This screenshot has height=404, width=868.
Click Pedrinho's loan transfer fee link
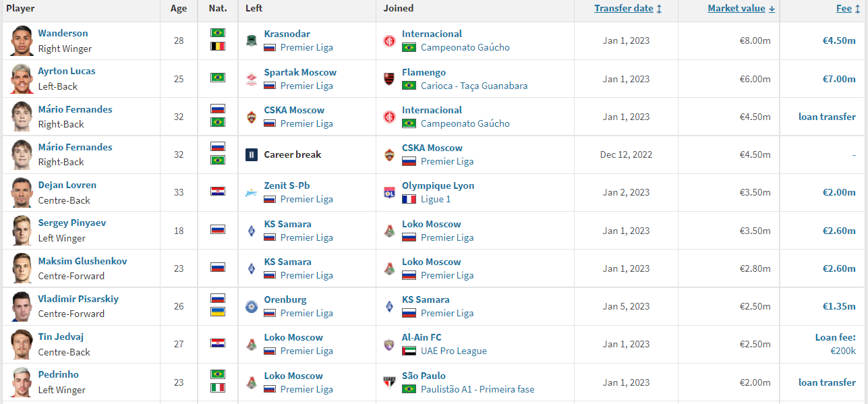(827, 382)
